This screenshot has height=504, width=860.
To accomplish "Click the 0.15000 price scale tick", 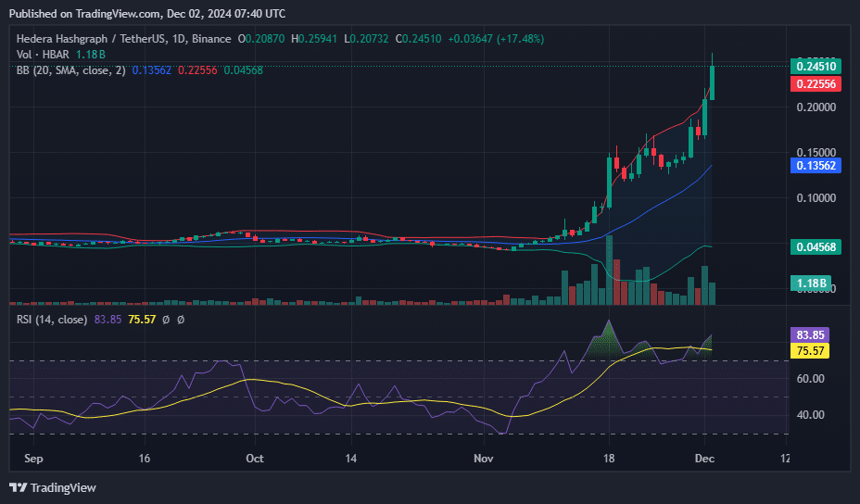I will tap(816, 153).
